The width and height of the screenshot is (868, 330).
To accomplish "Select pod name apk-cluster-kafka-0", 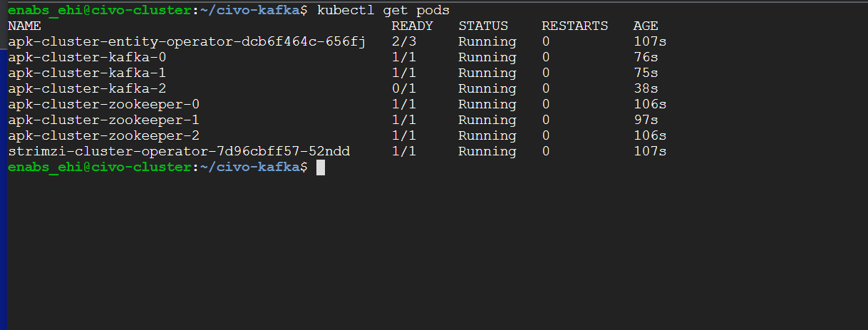I will pos(87,57).
